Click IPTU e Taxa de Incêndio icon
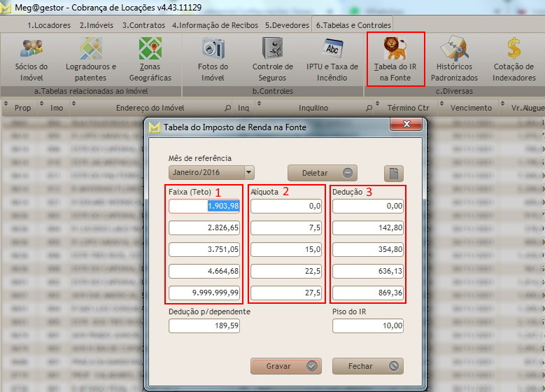Screen dimensions: 545x392 coord(332,49)
